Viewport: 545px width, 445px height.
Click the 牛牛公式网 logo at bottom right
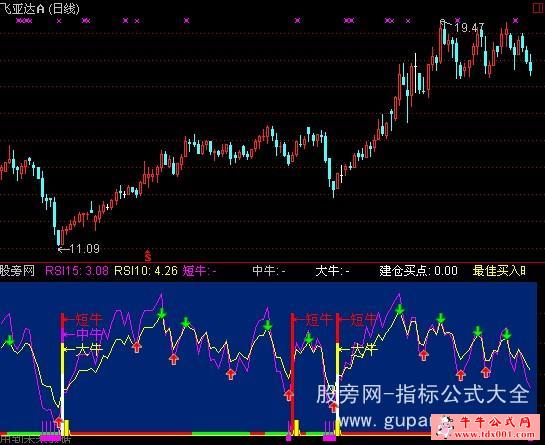pyautogui.click(x=486, y=427)
